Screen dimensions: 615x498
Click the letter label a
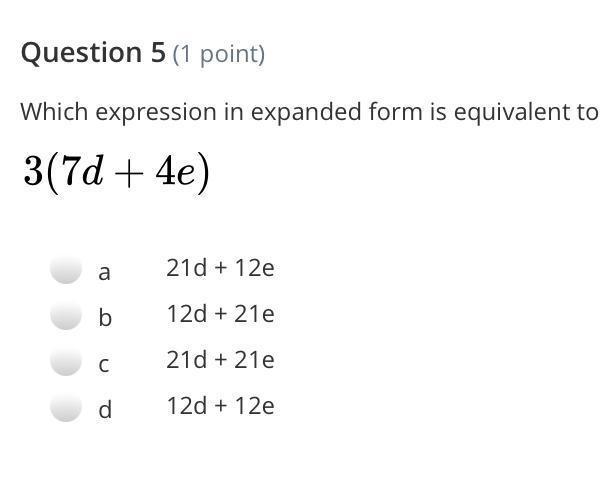104,273
